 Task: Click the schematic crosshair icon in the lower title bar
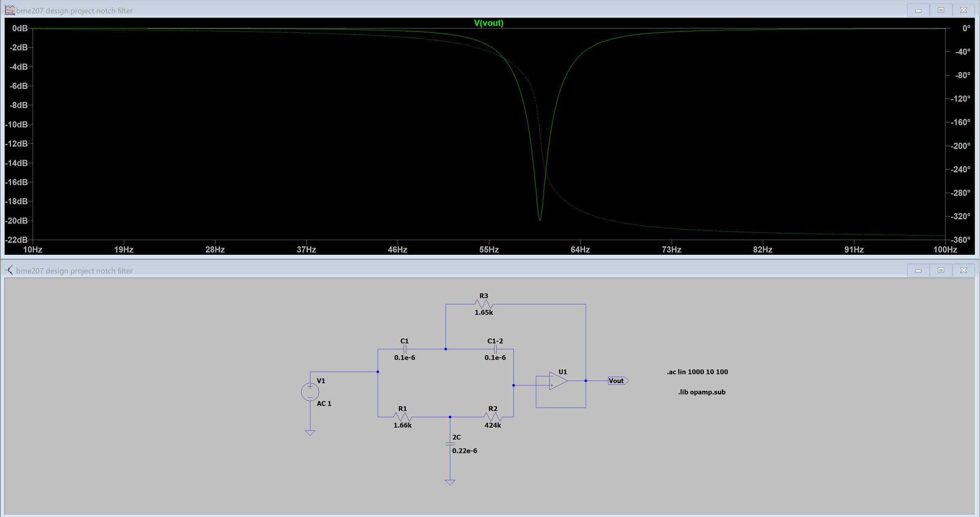9,270
